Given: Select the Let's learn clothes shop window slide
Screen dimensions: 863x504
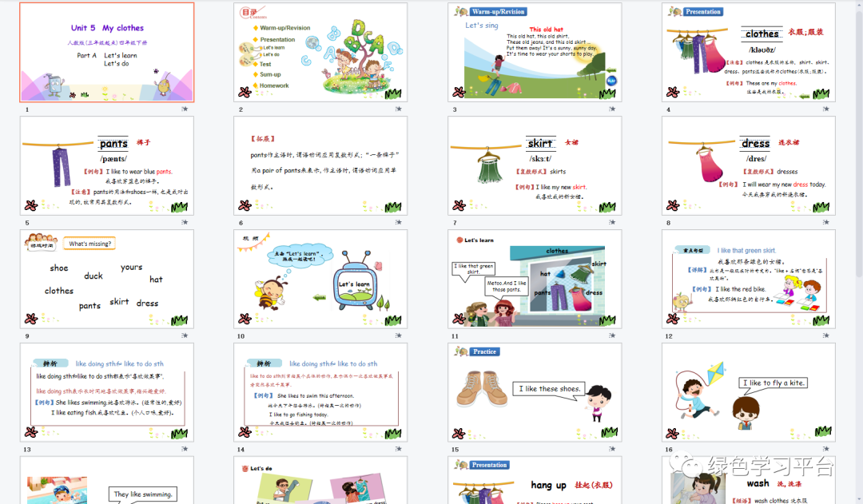Looking at the screenshot, I should (x=535, y=279).
